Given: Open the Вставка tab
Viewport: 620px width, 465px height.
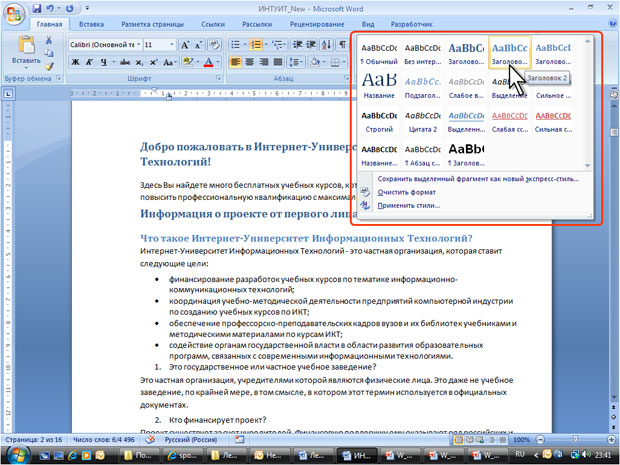Looking at the screenshot, I should pyautogui.click(x=91, y=24).
